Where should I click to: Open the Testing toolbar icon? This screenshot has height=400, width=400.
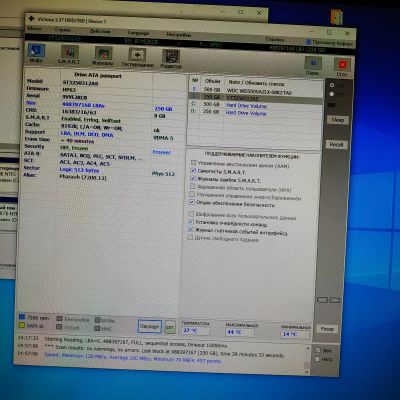[x=137, y=58]
